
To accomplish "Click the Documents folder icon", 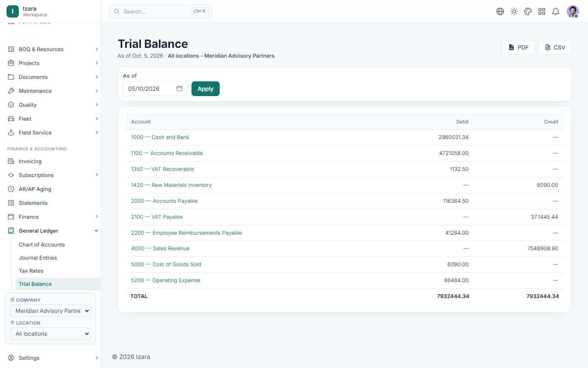I will 11,77.
